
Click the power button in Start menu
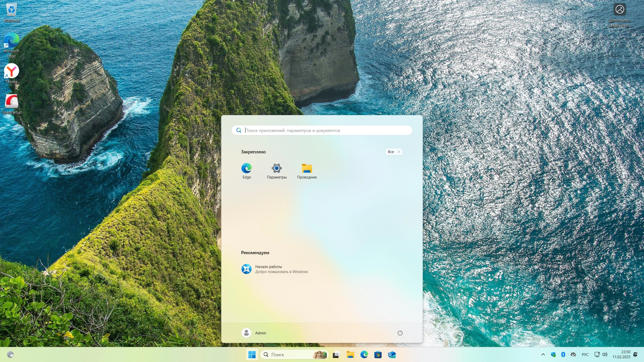(400, 333)
